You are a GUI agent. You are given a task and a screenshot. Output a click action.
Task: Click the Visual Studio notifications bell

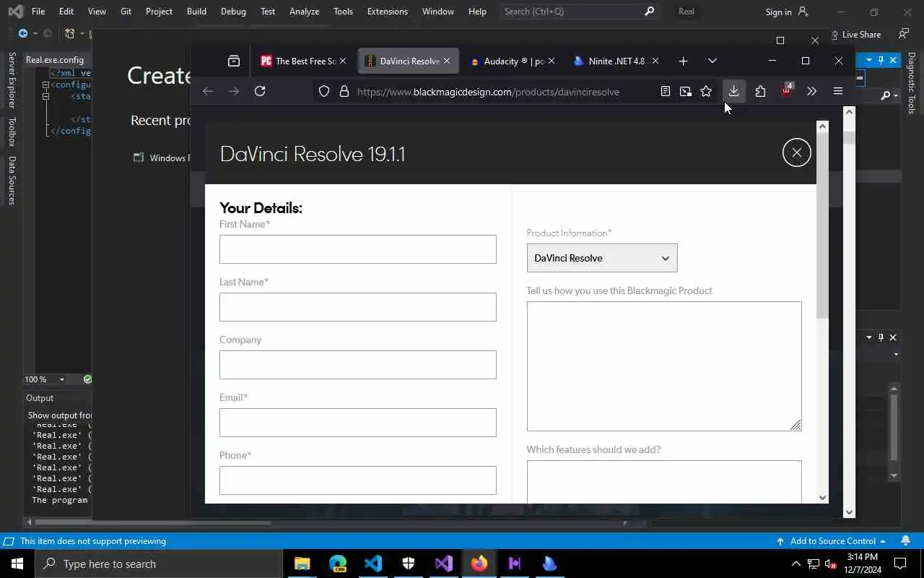tap(905, 540)
